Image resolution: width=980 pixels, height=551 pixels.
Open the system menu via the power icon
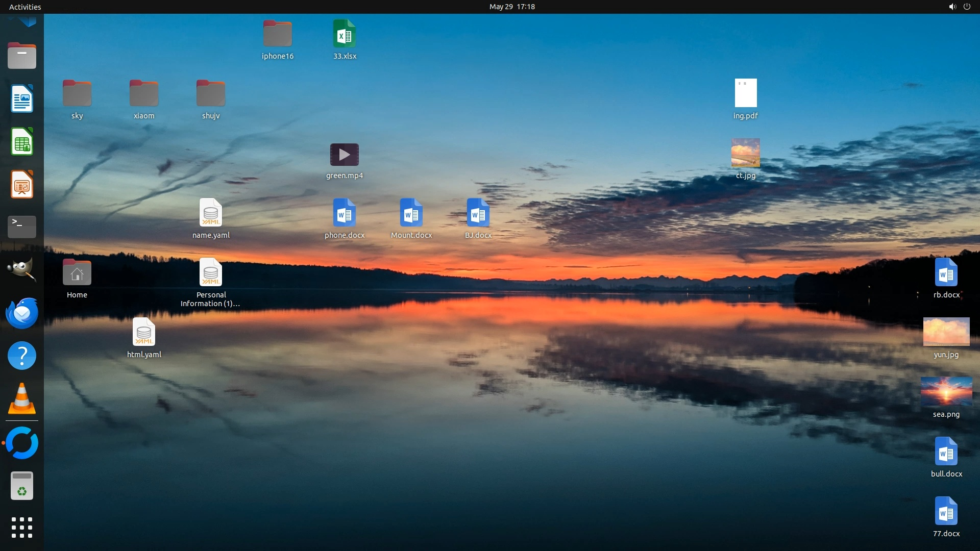(967, 7)
